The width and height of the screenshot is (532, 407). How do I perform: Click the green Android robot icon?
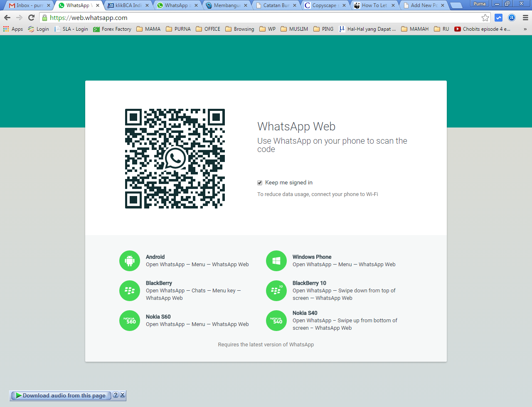(x=130, y=261)
